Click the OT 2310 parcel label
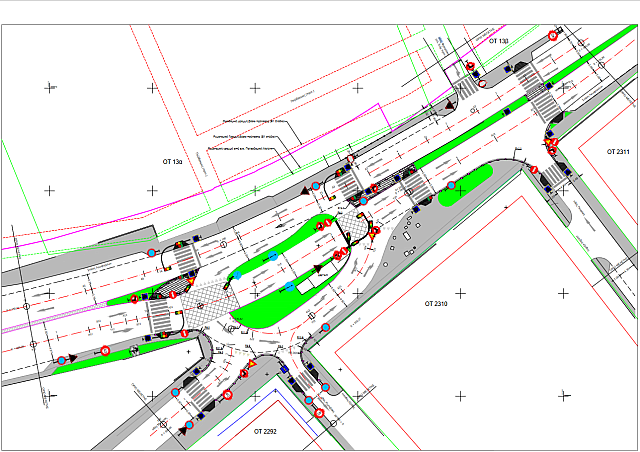Image resolution: width=640 pixels, height=452 pixels. coord(437,302)
